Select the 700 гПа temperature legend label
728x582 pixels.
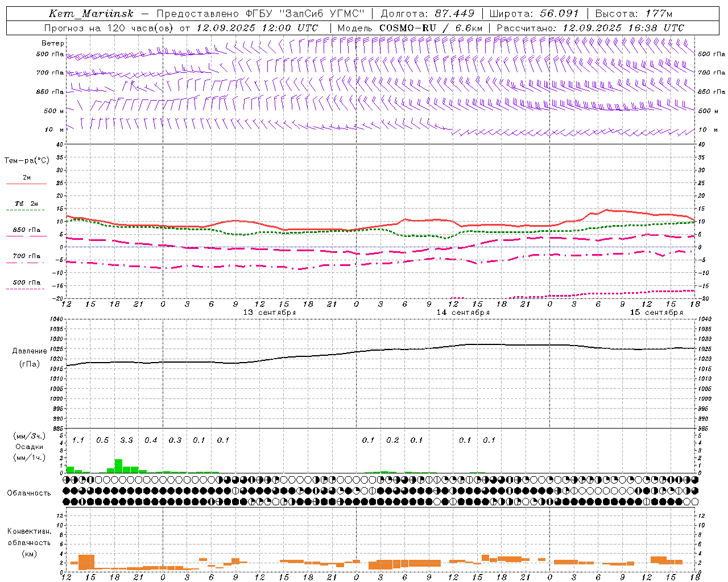pos(27,256)
